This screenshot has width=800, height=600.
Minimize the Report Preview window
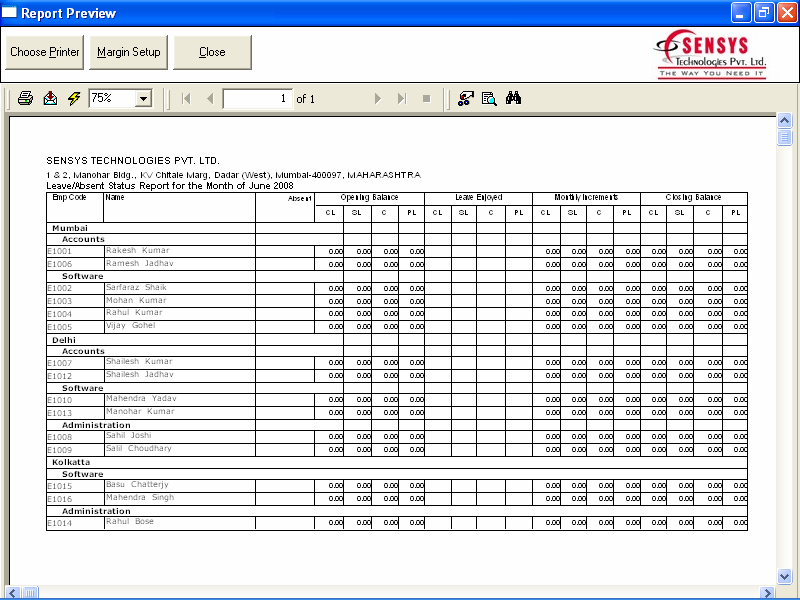[741, 13]
